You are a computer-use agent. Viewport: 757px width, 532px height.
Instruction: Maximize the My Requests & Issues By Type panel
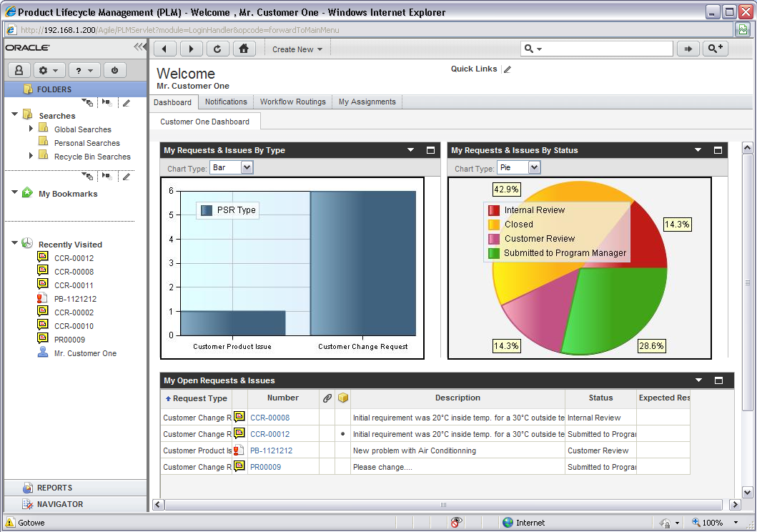pyautogui.click(x=430, y=150)
